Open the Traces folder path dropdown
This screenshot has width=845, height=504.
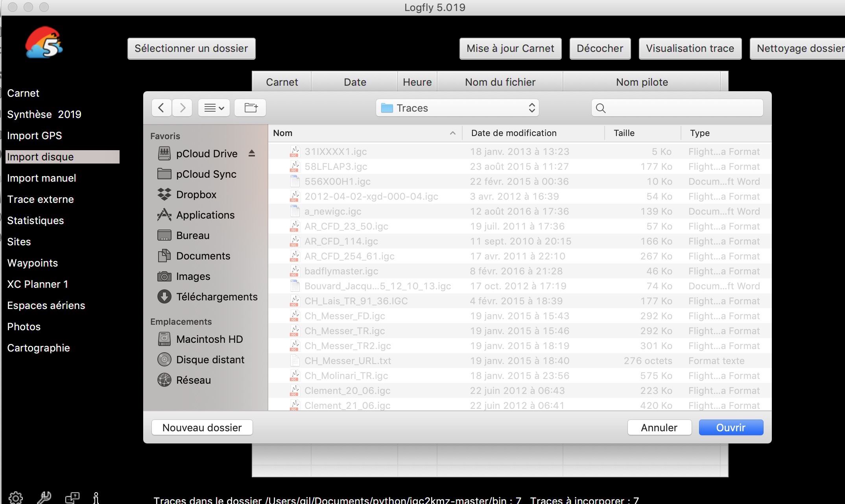click(x=457, y=108)
